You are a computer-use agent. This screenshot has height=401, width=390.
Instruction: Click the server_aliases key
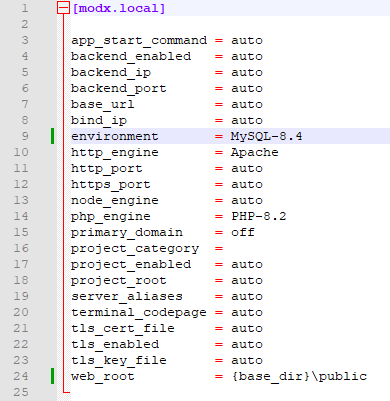pyautogui.click(x=127, y=297)
